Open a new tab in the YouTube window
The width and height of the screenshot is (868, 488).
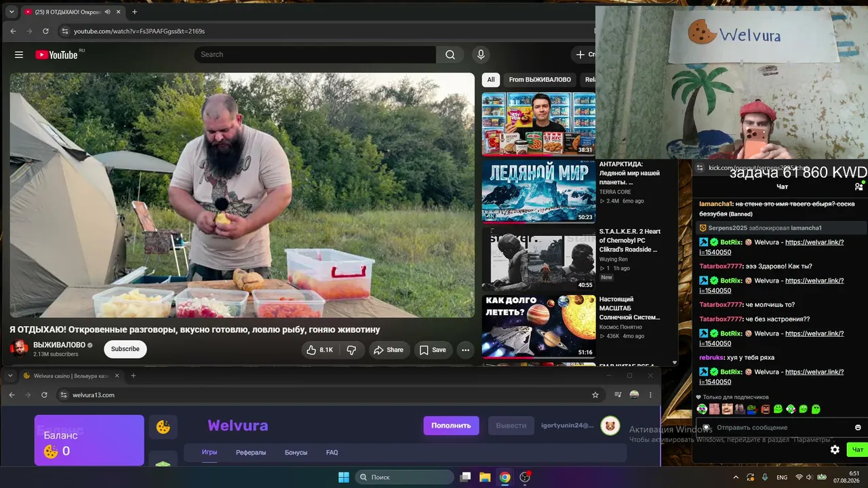[x=134, y=12]
